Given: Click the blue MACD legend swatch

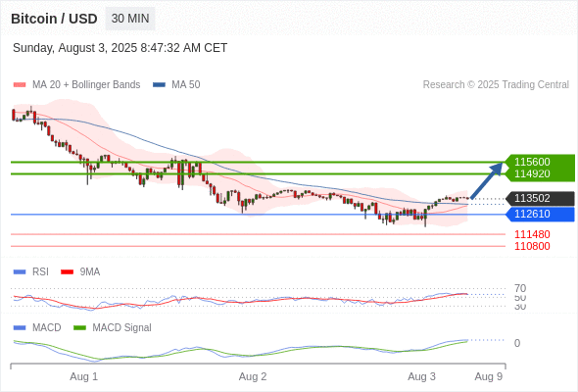Looking at the screenshot, I should tap(20, 328).
